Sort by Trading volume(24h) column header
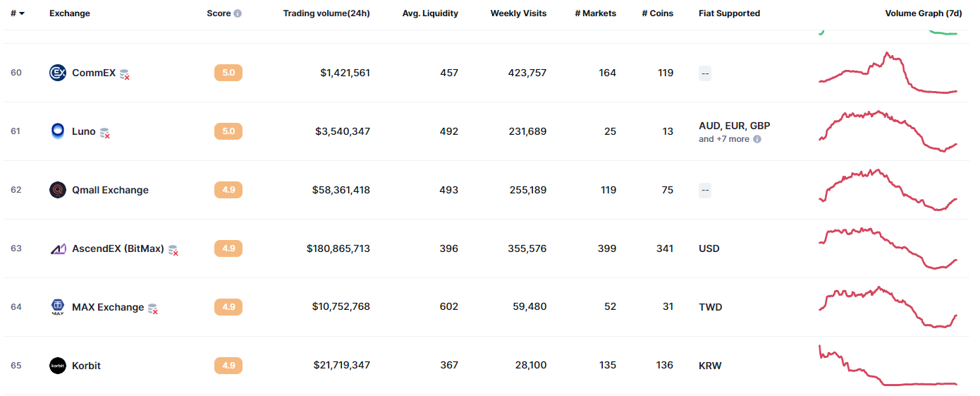The width and height of the screenshot is (980, 396). (326, 13)
